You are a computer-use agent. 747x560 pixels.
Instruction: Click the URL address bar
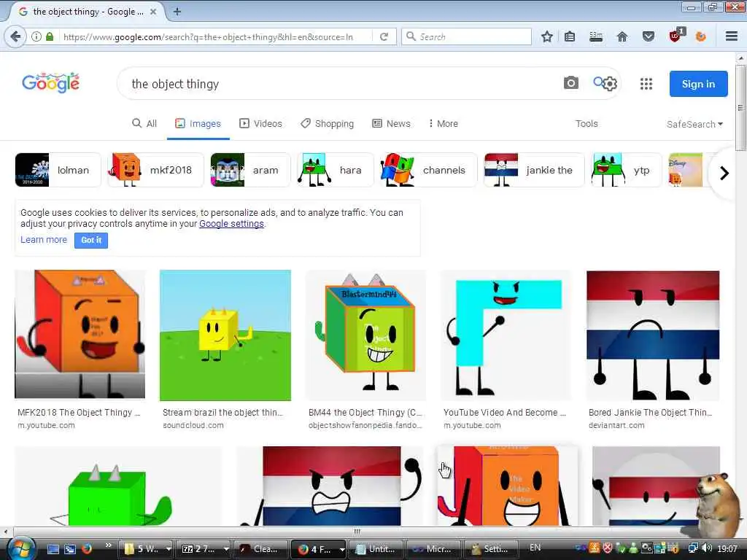214,36
